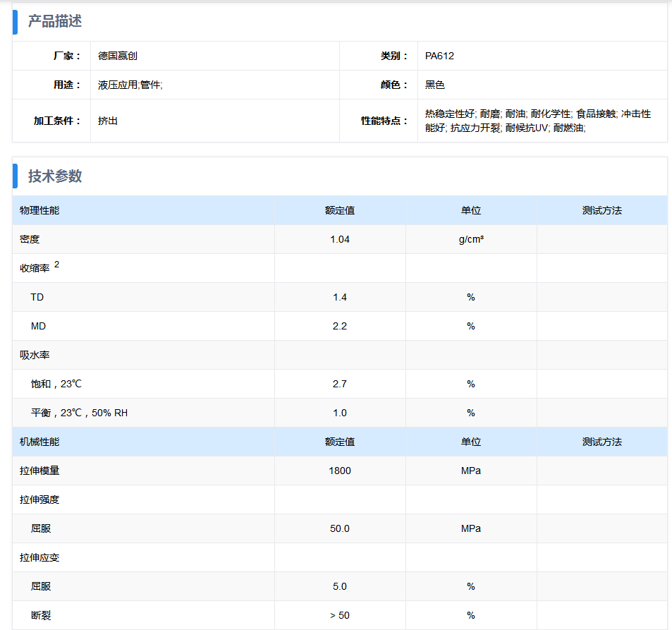Viewport: 672px width, 630px height.
Task: Click the 产品描述 section heading
Action: pos(55,21)
